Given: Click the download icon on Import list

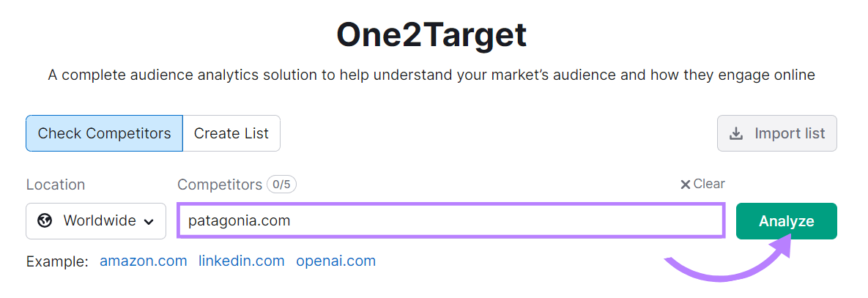Looking at the screenshot, I should [x=736, y=134].
